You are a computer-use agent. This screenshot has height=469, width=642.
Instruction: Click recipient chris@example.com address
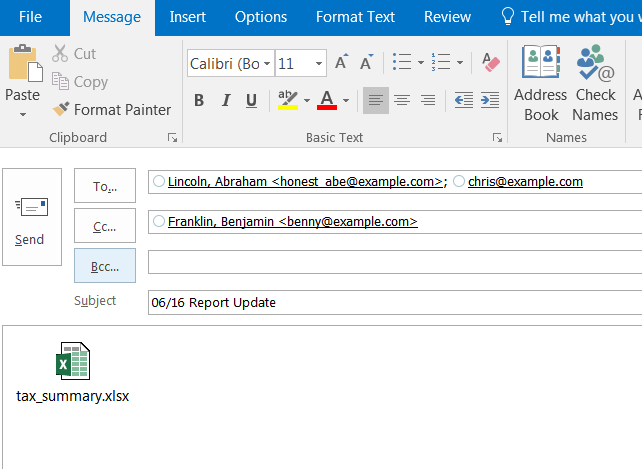pyautogui.click(x=525, y=181)
